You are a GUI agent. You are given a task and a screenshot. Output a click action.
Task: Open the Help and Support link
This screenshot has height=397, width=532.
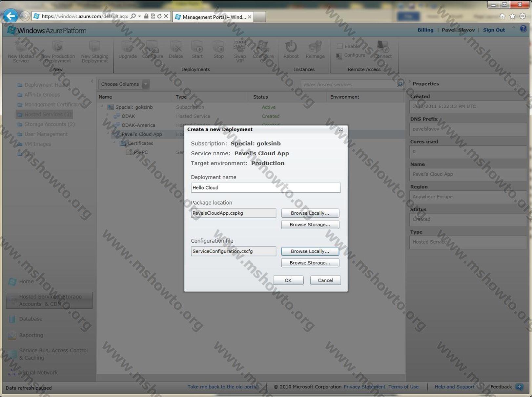pos(455,387)
